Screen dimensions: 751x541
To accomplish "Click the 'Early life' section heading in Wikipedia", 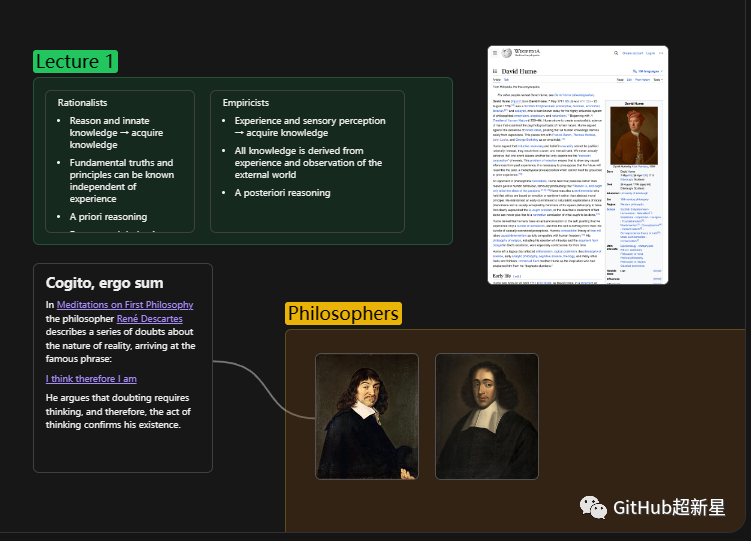I will point(501,276).
